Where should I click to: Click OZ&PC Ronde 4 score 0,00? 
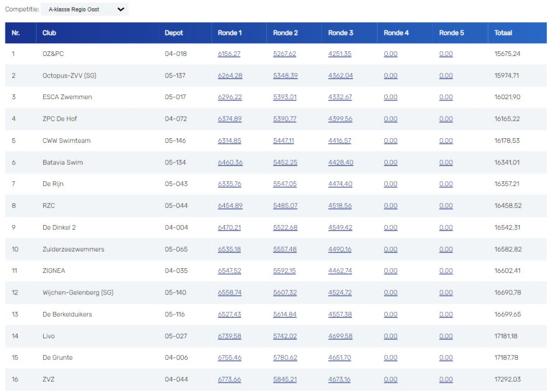390,54
